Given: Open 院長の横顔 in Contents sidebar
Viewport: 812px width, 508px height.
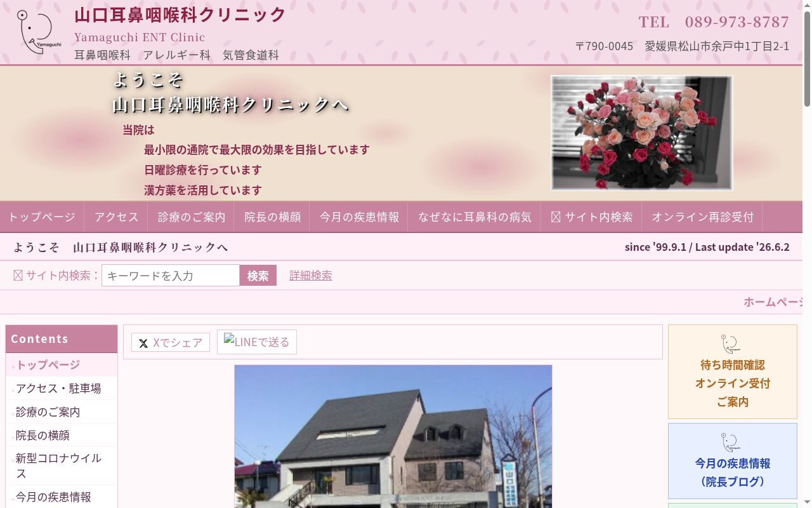Looking at the screenshot, I should [62, 436].
